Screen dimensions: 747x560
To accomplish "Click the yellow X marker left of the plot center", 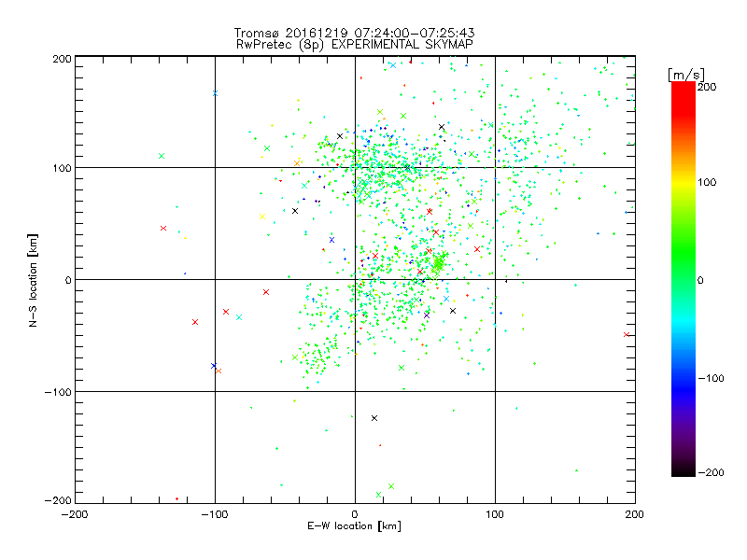I will pyautogui.click(x=262, y=217).
